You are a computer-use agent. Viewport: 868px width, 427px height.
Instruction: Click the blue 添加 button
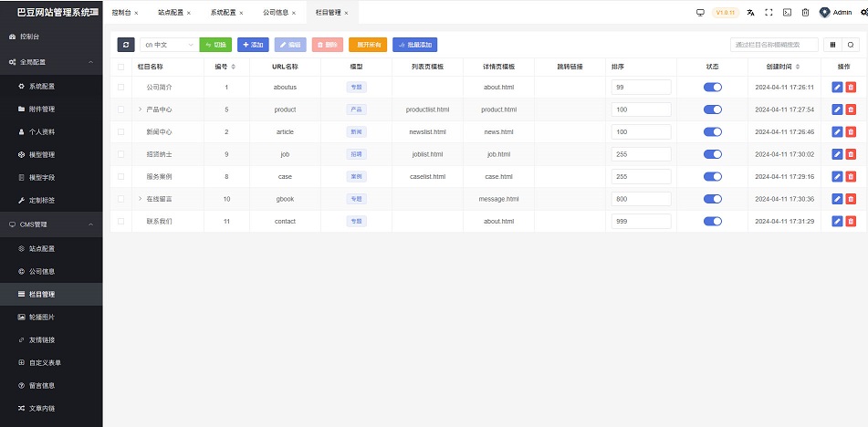(x=253, y=45)
